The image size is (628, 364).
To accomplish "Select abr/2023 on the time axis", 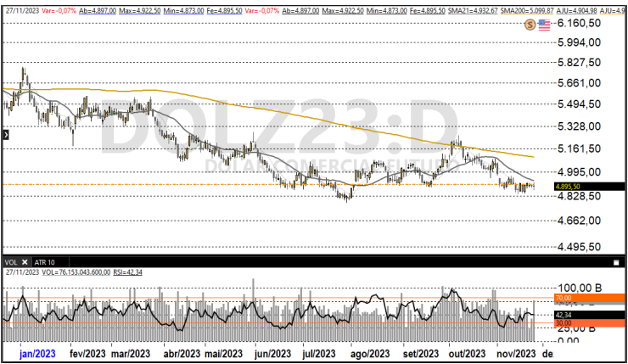I will point(182,354).
